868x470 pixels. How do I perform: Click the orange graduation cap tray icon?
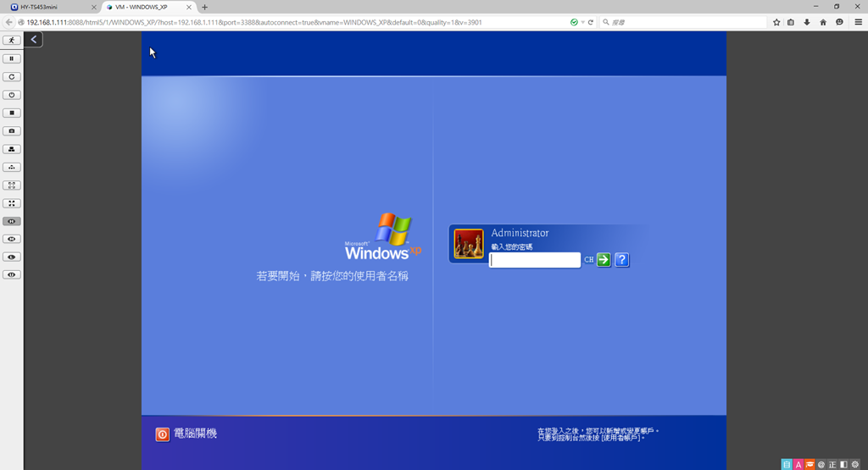[x=810, y=464]
